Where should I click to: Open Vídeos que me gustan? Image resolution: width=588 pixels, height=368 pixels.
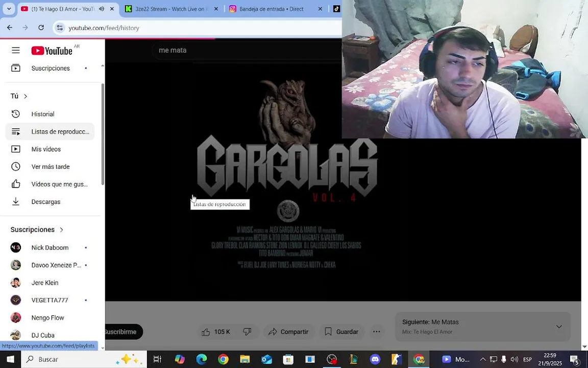click(x=50, y=184)
